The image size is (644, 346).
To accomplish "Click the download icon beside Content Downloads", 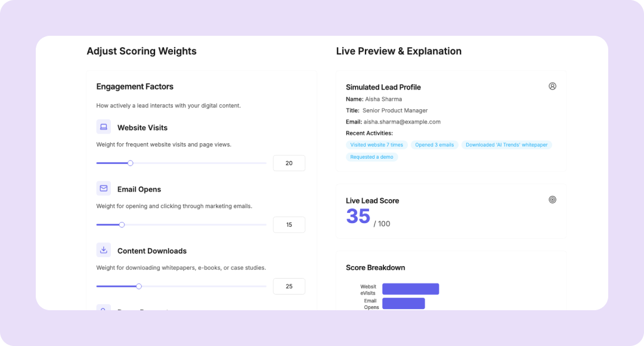I will coord(104,250).
